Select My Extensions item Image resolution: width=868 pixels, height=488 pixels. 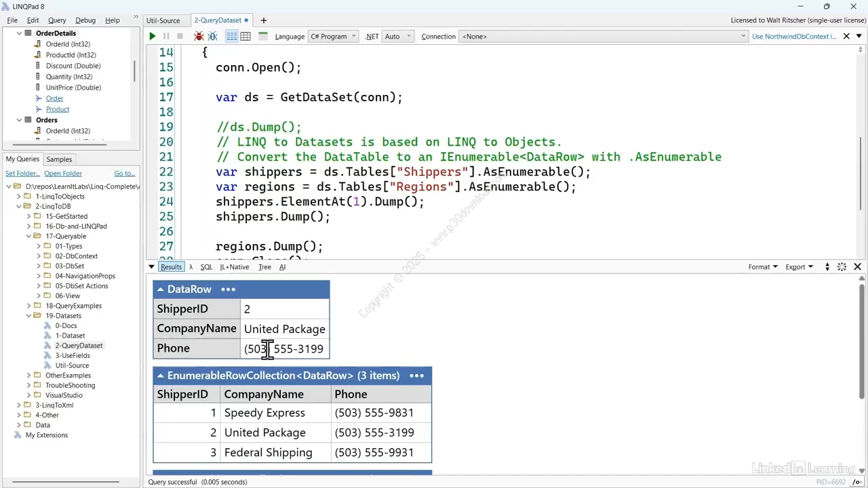click(47, 435)
